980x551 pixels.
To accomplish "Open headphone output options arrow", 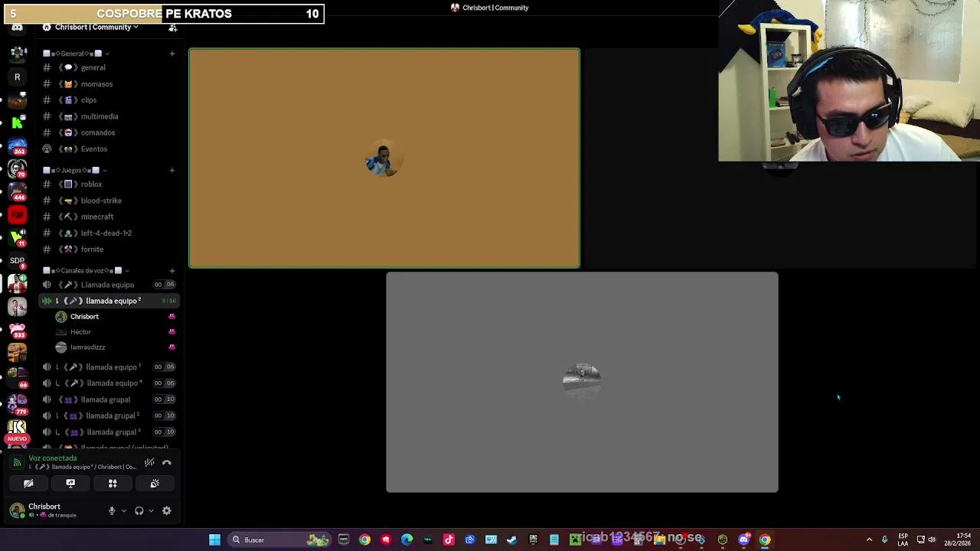I will (151, 510).
